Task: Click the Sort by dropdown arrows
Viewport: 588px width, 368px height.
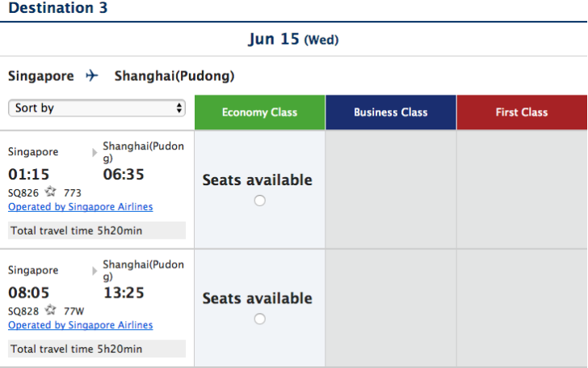Action: pyautogui.click(x=178, y=108)
